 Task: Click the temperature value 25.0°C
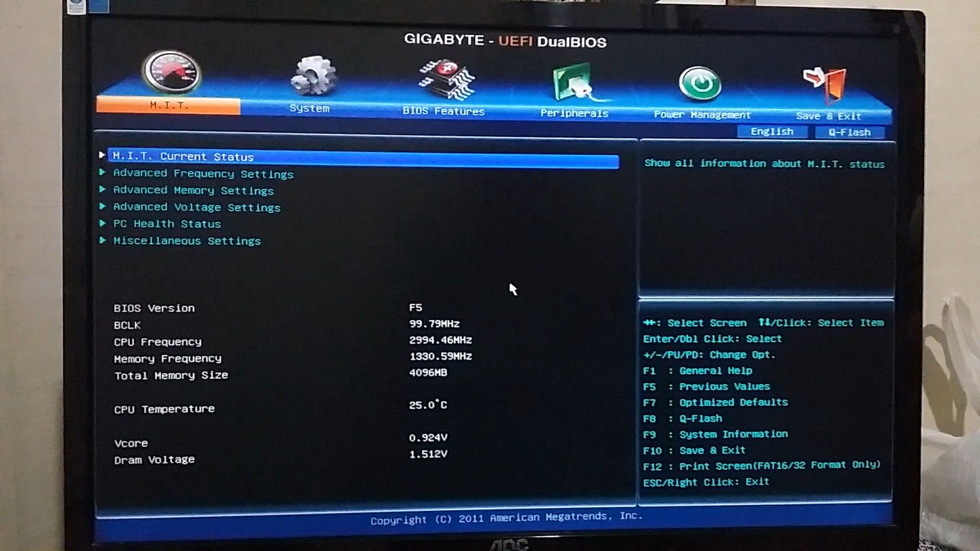[428, 405]
